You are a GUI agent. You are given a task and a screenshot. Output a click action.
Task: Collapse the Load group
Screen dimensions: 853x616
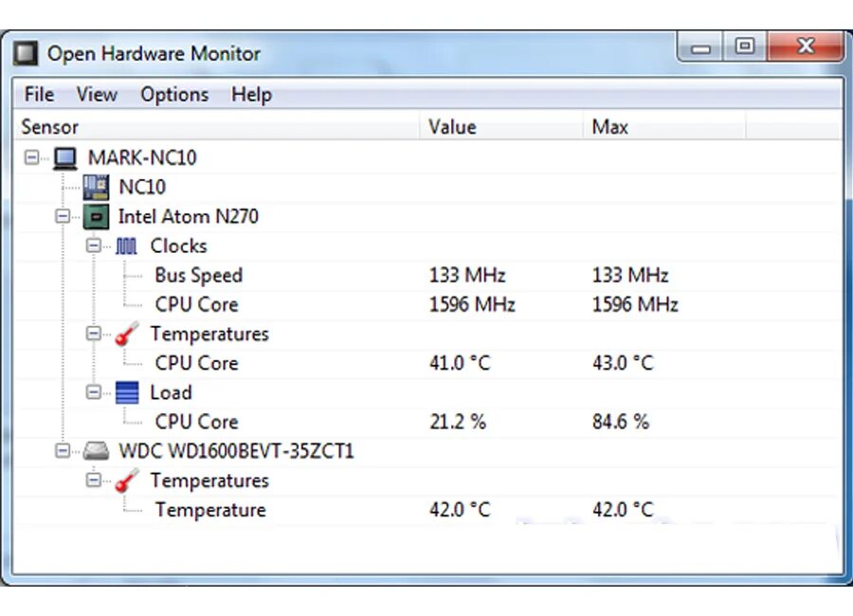[x=94, y=392]
